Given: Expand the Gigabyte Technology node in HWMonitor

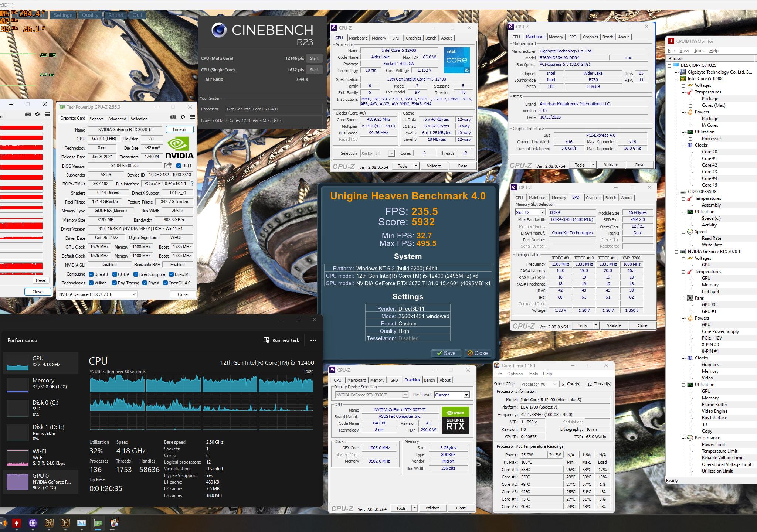Looking at the screenshot, I should (x=676, y=72).
